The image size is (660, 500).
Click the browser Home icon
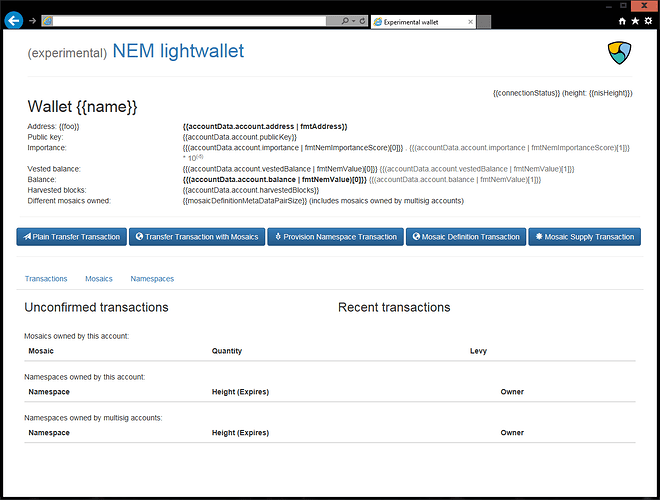coord(622,21)
